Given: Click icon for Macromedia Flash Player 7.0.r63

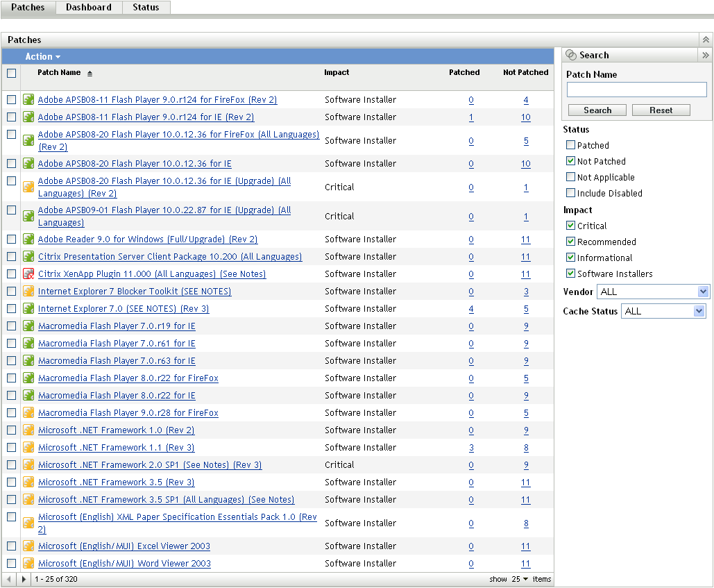Looking at the screenshot, I should pyautogui.click(x=28, y=360).
